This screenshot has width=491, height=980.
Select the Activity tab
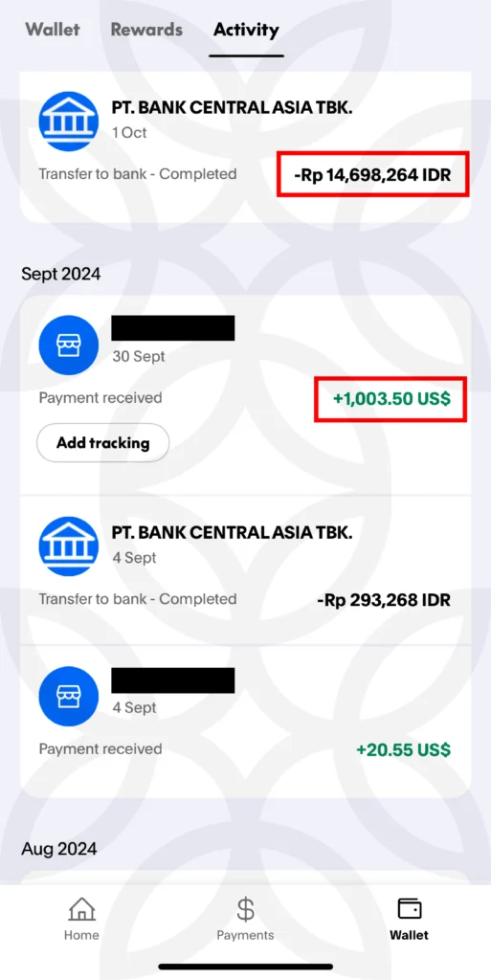coord(246,30)
